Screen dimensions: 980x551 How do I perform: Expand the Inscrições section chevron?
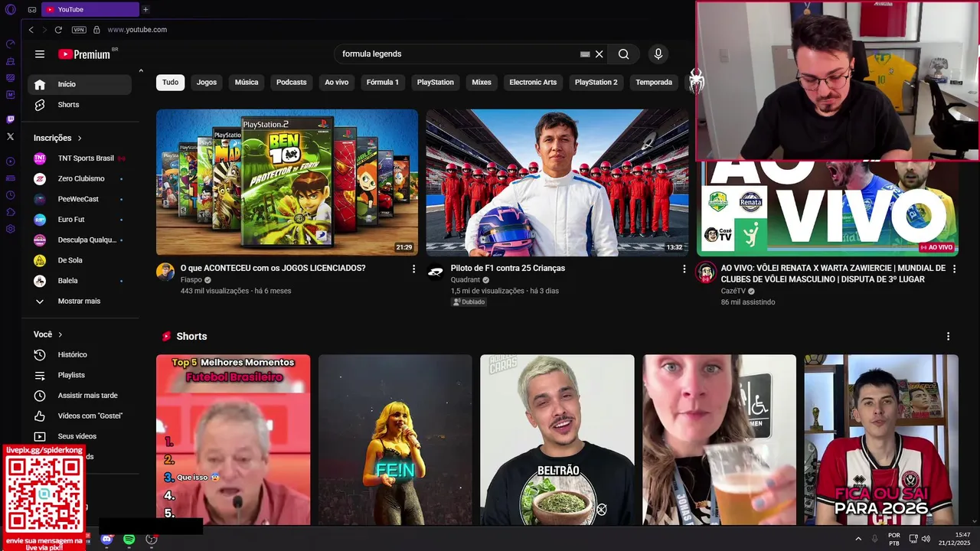(x=79, y=139)
